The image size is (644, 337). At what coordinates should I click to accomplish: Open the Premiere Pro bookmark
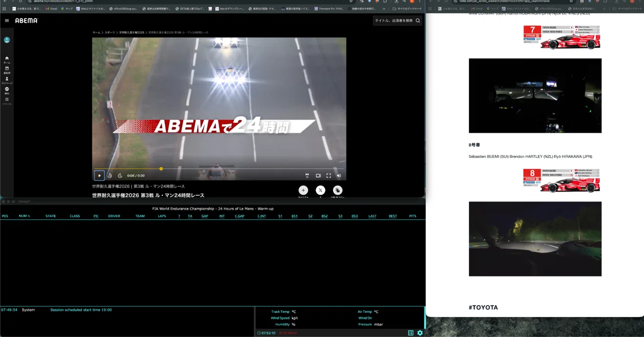[x=329, y=9]
